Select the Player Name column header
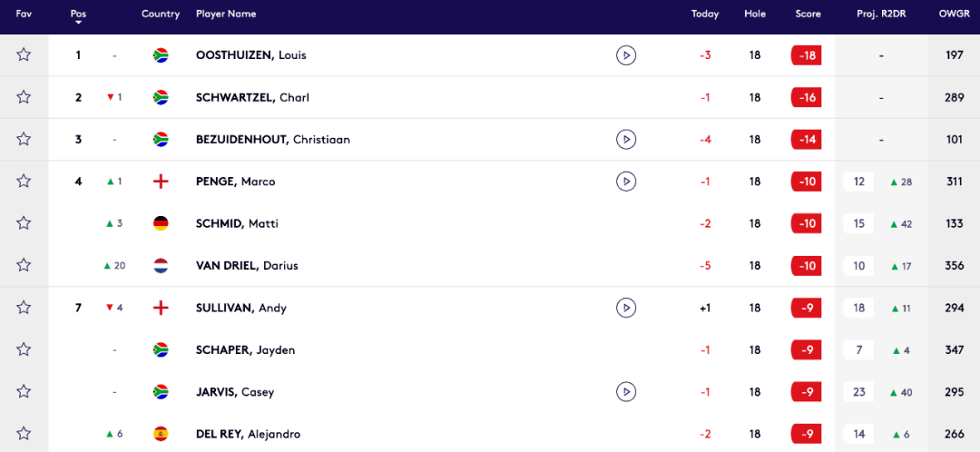This screenshot has height=452, width=980. tap(226, 15)
